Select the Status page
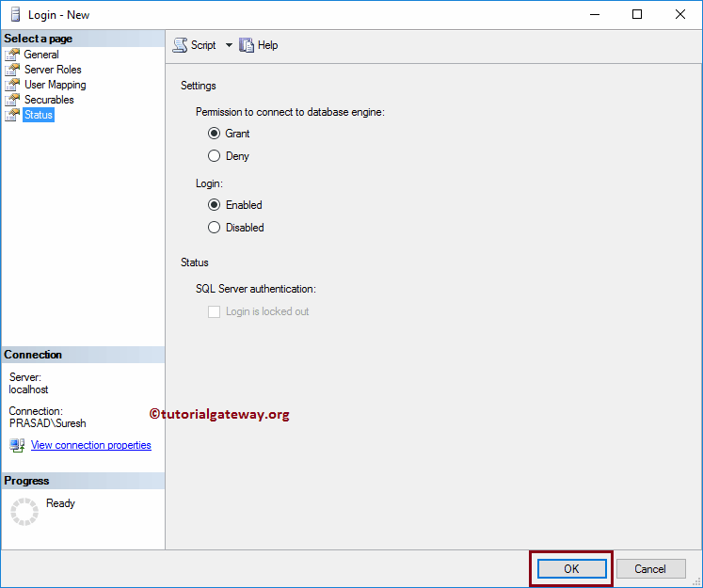 pyautogui.click(x=39, y=115)
